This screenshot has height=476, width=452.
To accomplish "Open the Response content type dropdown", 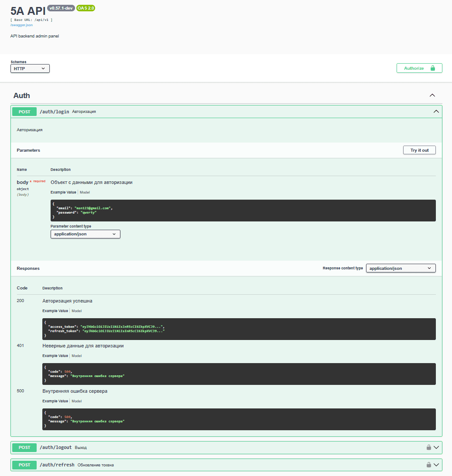I will pos(401,269).
